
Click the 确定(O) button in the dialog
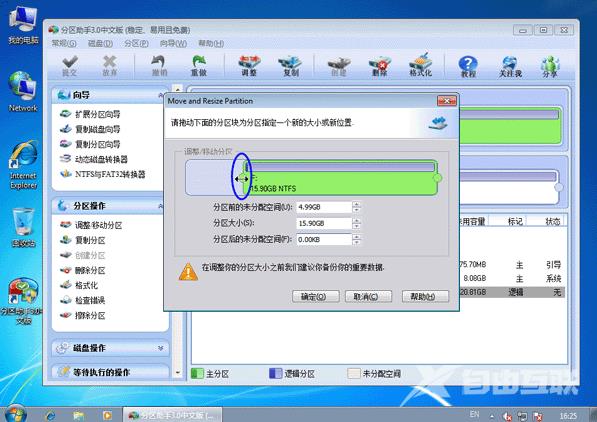pyautogui.click(x=316, y=296)
